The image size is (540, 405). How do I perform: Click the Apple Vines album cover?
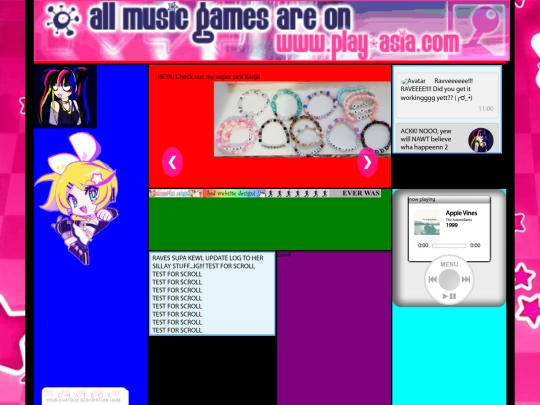point(427,222)
